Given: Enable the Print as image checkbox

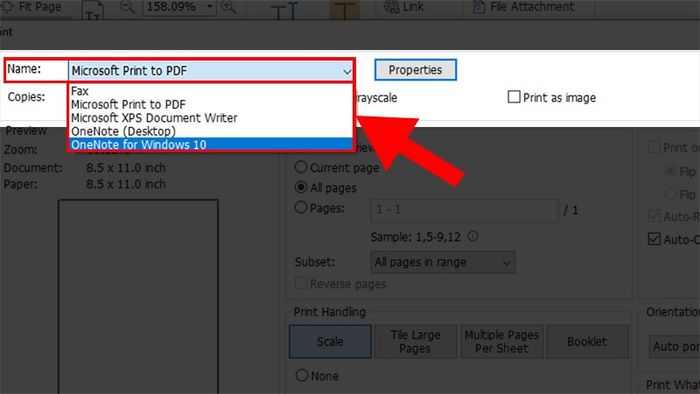Looking at the screenshot, I should point(514,97).
